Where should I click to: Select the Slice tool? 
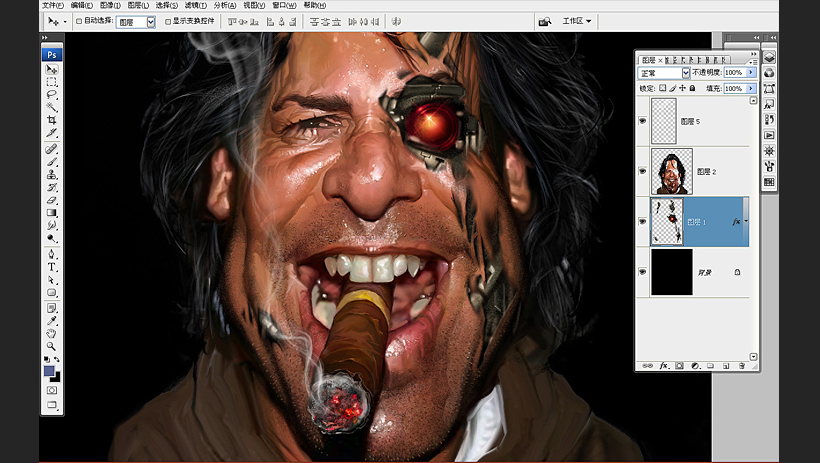coord(52,132)
